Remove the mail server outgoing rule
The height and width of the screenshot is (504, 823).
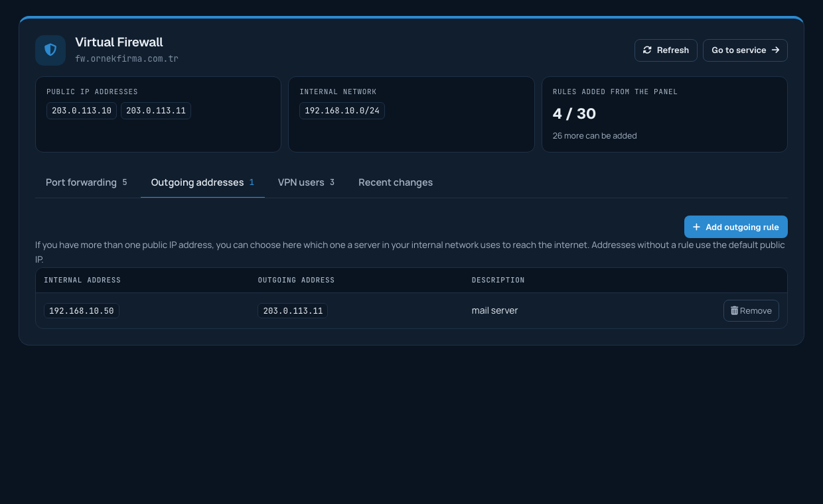point(751,310)
